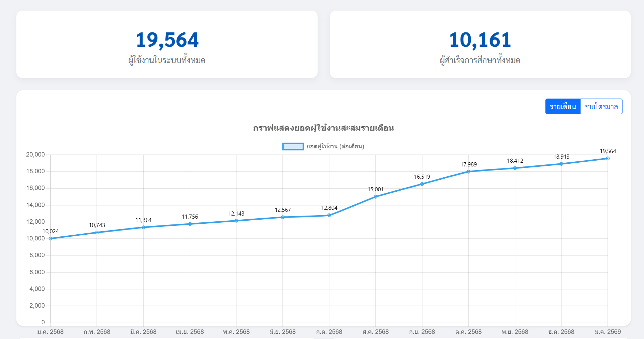Screen dimensions: 644x339
Task: Click the ยอดผู้ใช้งาน (ต่อเดือน) legend label
Action: click(335, 146)
